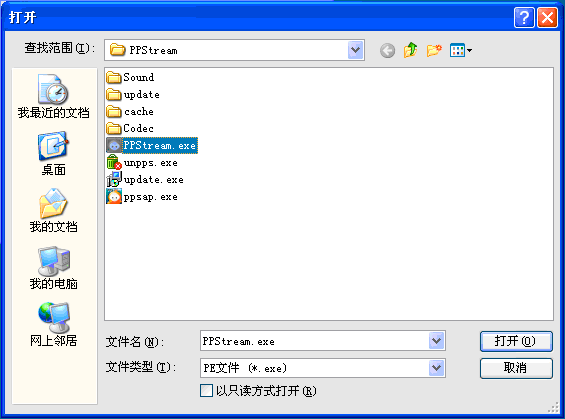Select update.exe file
This screenshot has width=565, height=419.
click(x=145, y=179)
